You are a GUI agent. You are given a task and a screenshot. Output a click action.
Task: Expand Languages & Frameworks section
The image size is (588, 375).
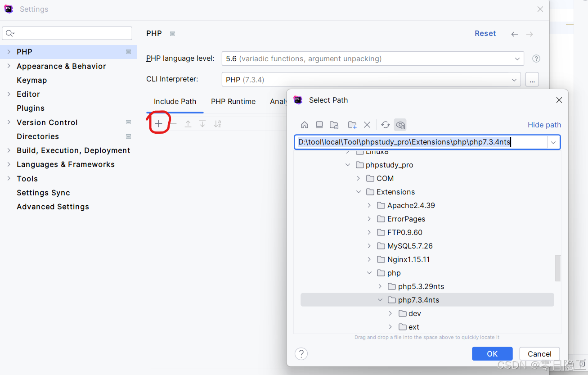click(9, 164)
